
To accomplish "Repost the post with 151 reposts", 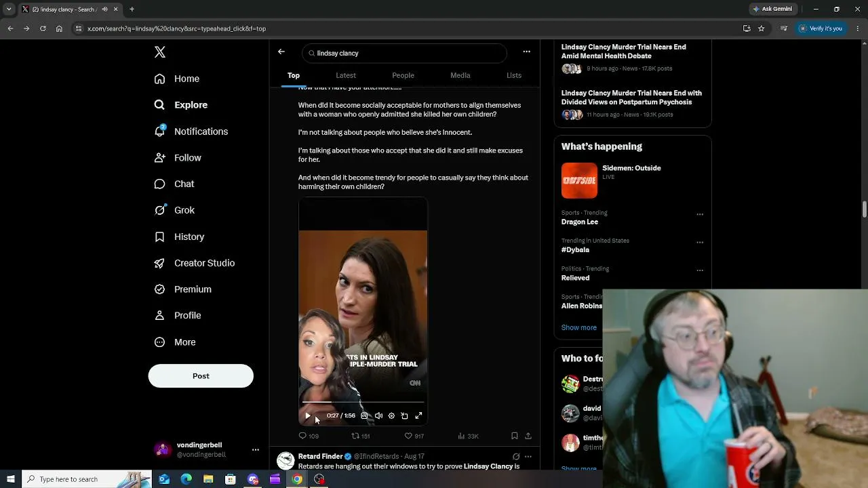I will [x=360, y=436].
